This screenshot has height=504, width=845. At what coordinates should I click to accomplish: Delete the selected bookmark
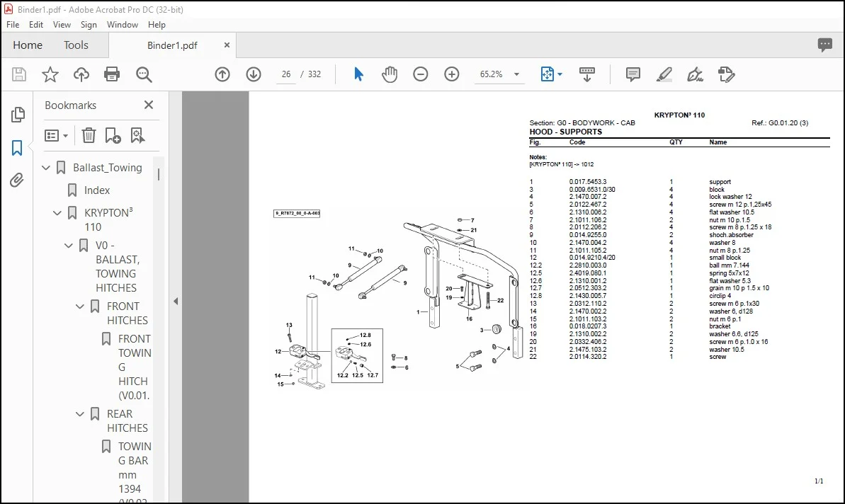tap(89, 135)
